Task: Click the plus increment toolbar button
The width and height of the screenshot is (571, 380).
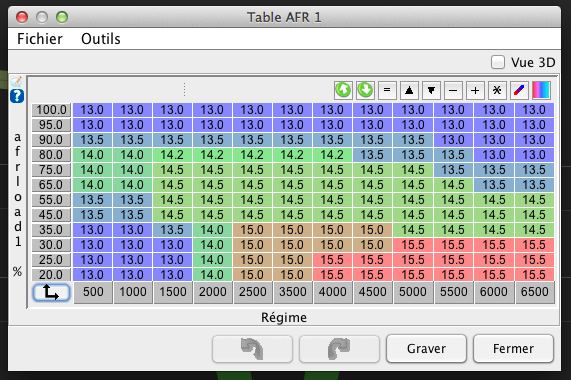Action: tap(475, 90)
